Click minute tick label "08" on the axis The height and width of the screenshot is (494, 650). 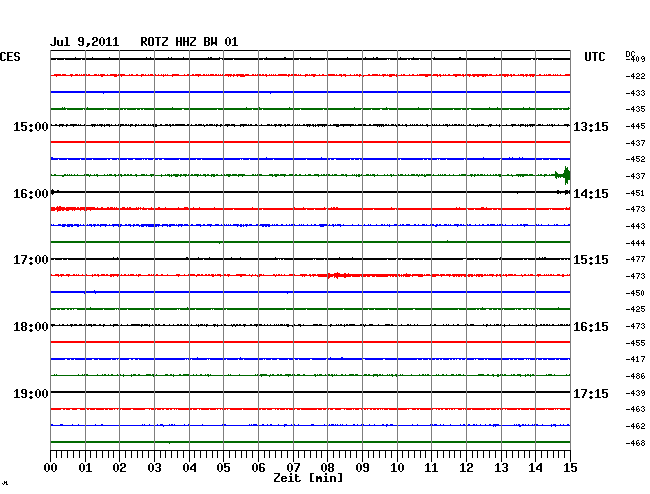pos(327,467)
